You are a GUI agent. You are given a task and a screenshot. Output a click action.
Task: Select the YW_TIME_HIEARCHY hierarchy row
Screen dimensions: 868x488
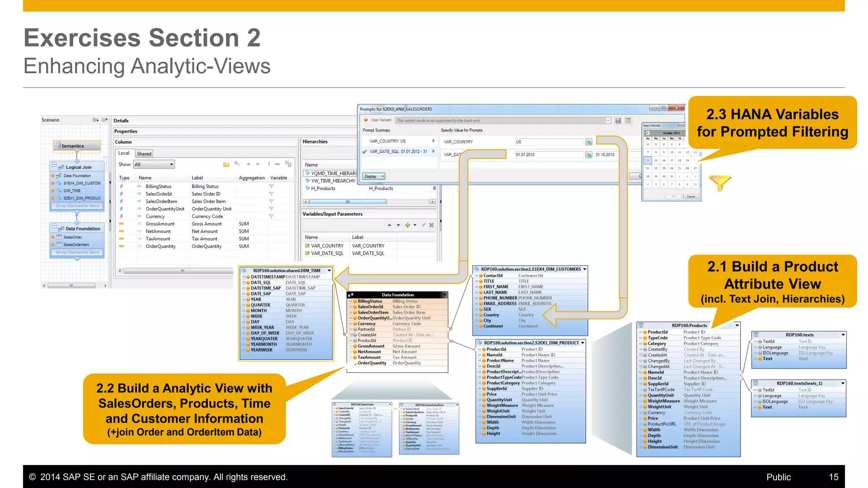pyautogui.click(x=331, y=181)
